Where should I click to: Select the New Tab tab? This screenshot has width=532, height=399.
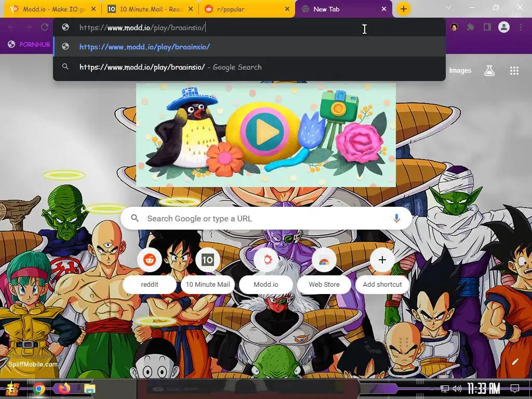coord(343,9)
